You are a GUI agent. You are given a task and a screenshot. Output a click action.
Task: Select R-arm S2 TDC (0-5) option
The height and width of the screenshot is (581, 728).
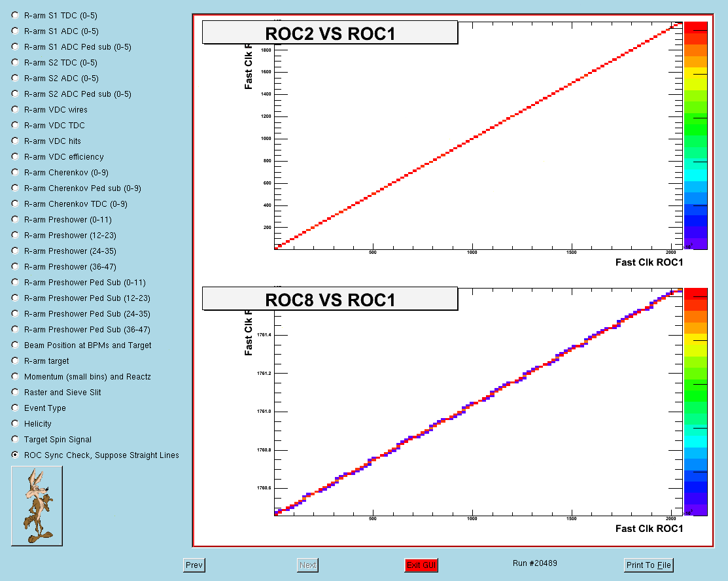pyautogui.click(x=15, y=62)
